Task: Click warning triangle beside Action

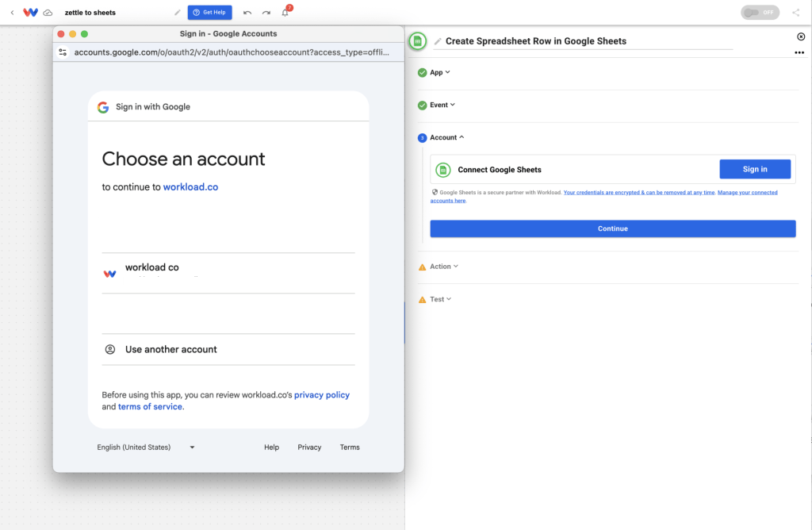Action: (x=422, y=267)
